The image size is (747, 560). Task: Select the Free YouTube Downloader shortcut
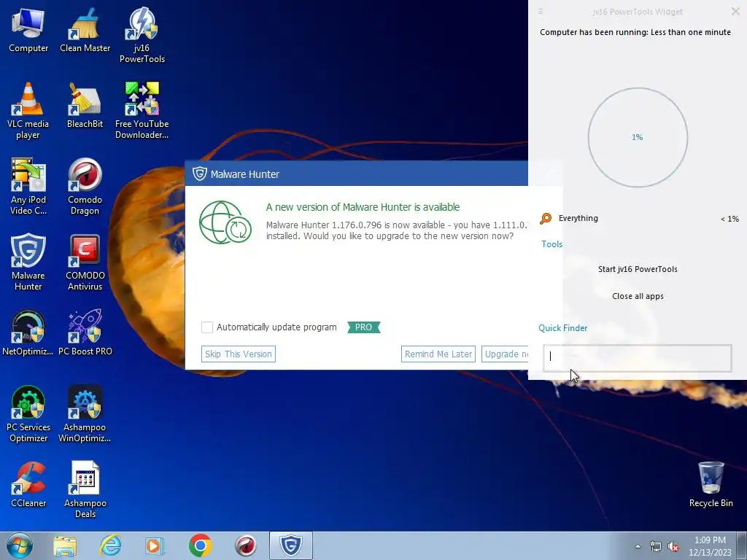click(x=142, y=111)
